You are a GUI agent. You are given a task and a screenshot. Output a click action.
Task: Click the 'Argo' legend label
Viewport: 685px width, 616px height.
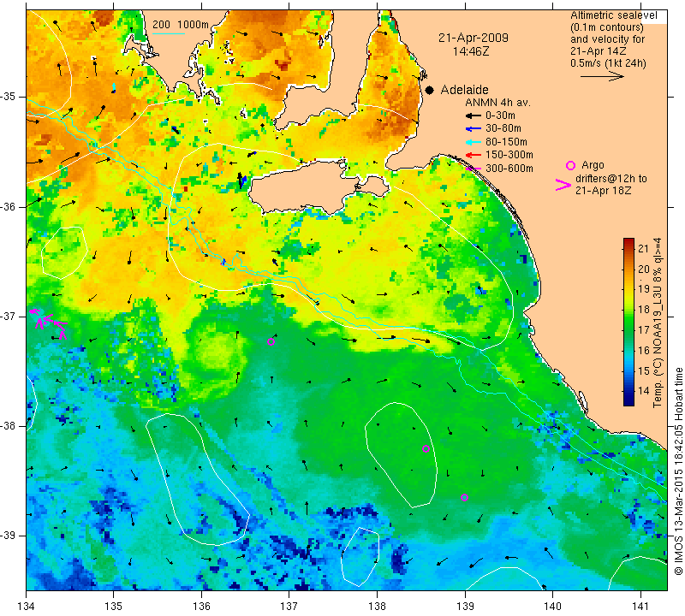(x=593, y=165)
